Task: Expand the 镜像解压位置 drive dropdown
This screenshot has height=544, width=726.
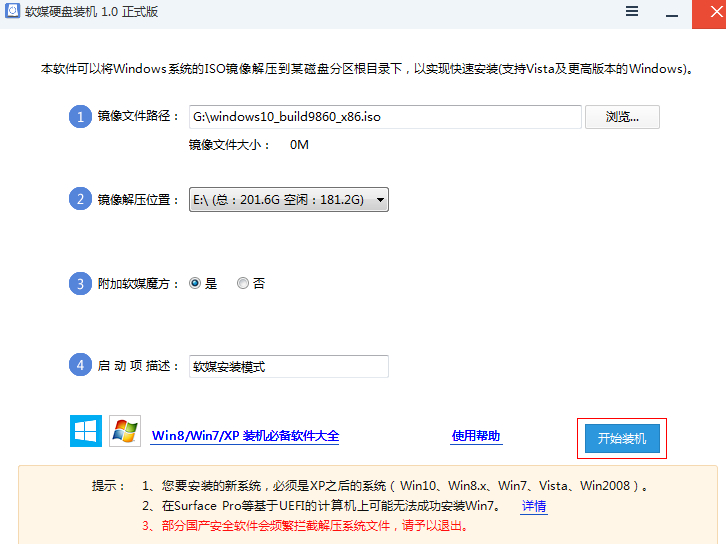Action: click(289, 200)
